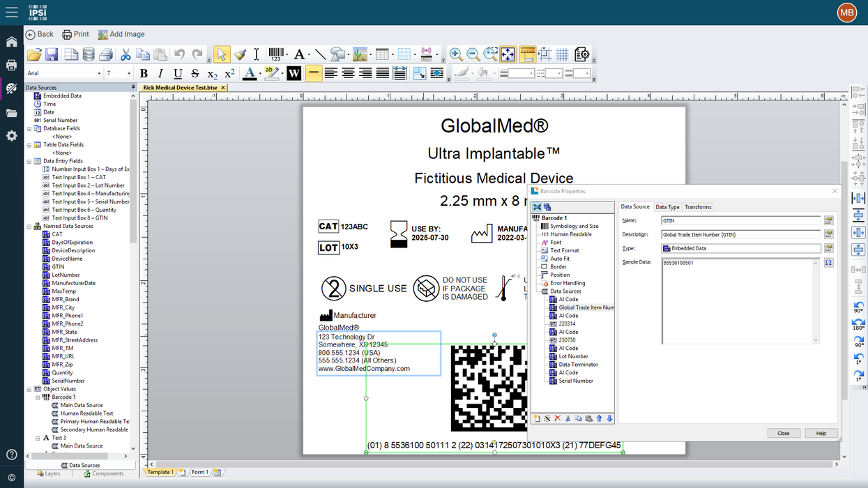
Task: Pick the format painter brush tool
Action: click(239, 54)
